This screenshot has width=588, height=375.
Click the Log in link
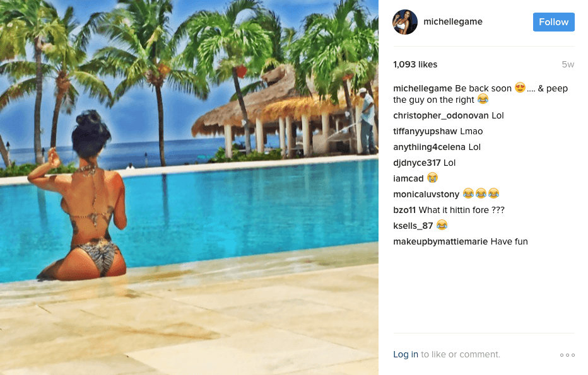pyautogui.click(x=406, y=354)
